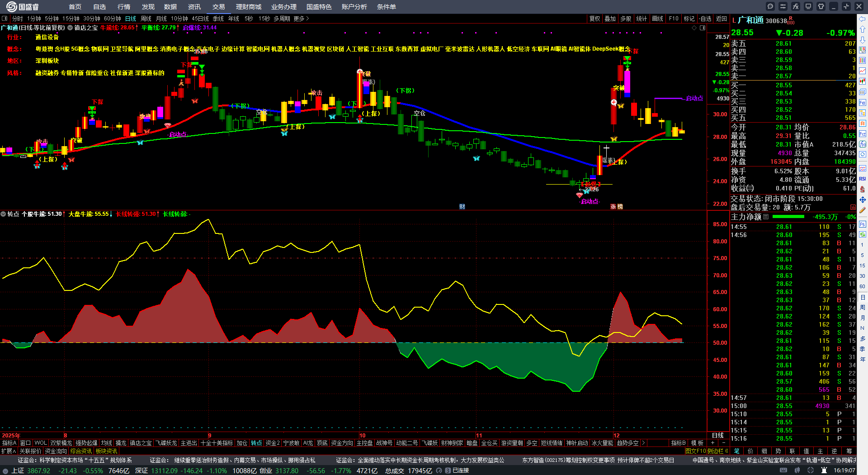Click the 已连接 connection status text
The height and width of the screenshot is (475, 868).
pos(461,470)
